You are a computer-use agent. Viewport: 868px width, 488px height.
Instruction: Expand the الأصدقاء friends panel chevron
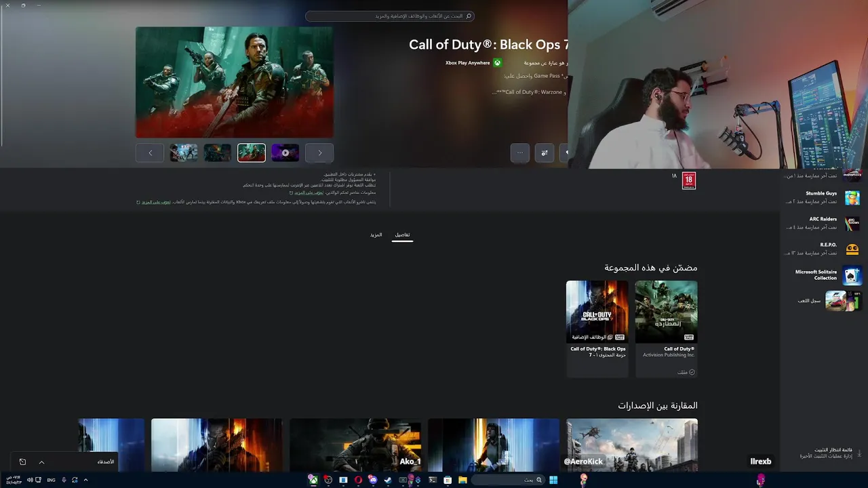coord(41,462)
